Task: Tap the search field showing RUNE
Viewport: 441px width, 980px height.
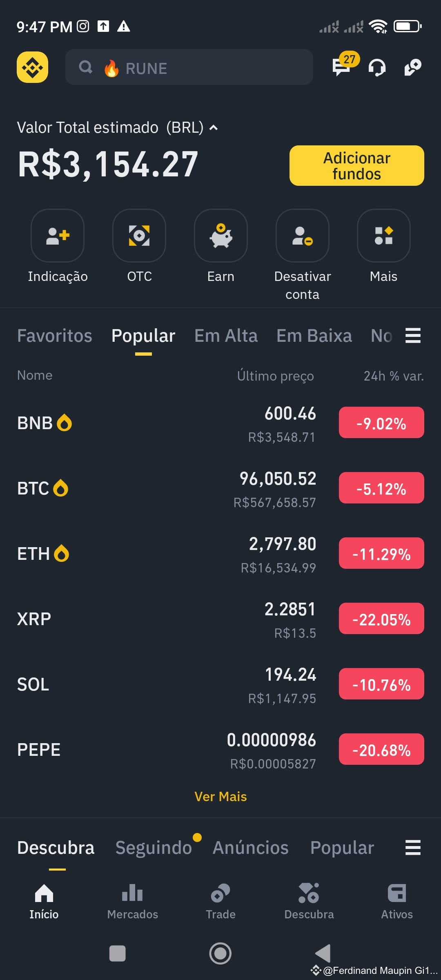Action: [189, 67]
